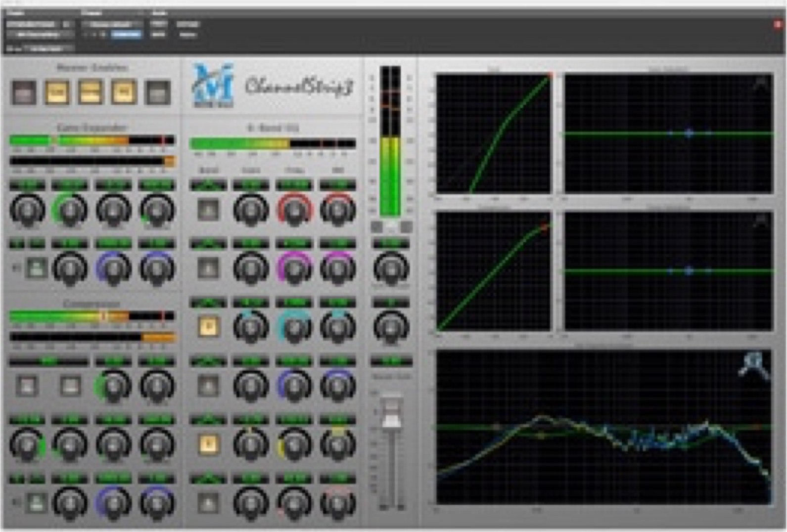The image size is (787, 532).
Task: Open the filter type selector for EQ band 6
Action: [208, 478]
